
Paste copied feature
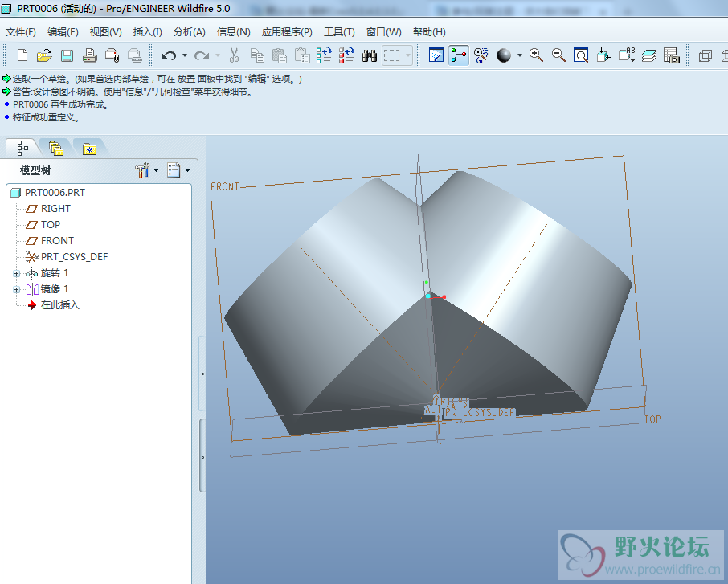[x=280, y=55]
